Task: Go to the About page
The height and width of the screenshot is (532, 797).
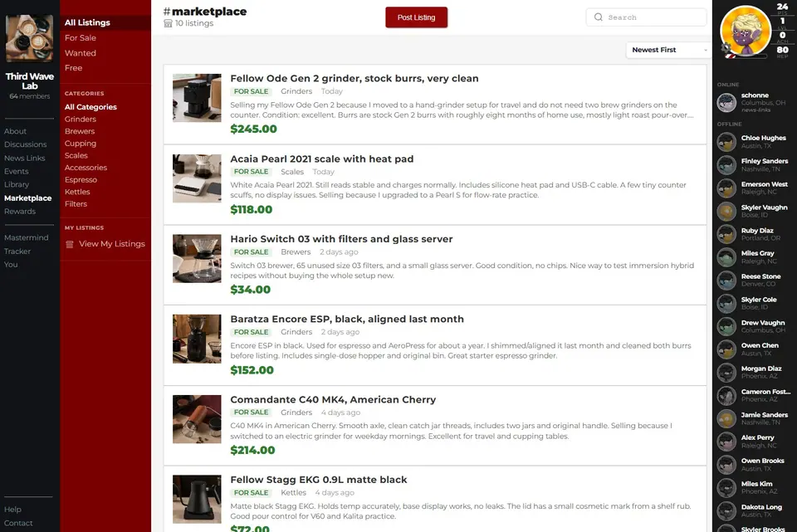Action: tap(15, 131)
